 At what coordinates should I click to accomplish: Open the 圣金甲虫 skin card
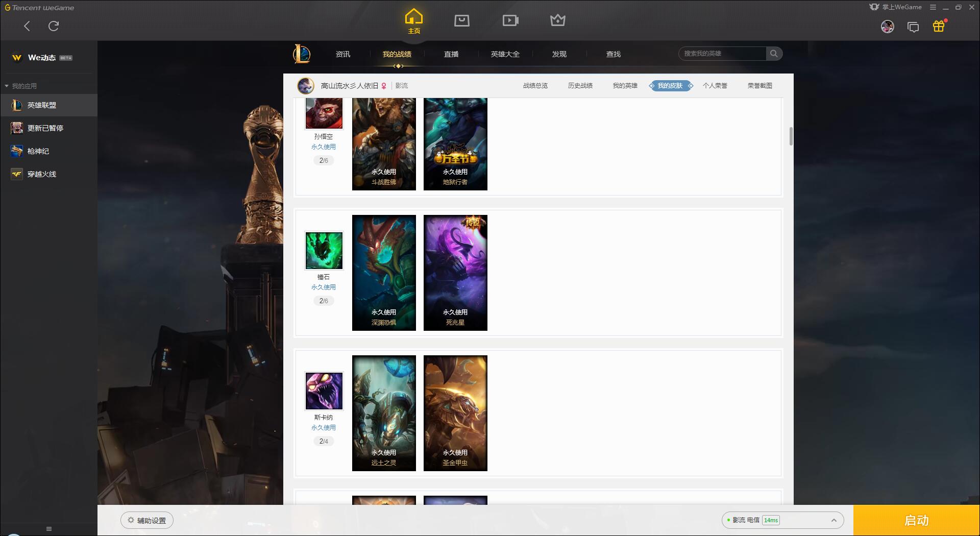coord(455,413)
